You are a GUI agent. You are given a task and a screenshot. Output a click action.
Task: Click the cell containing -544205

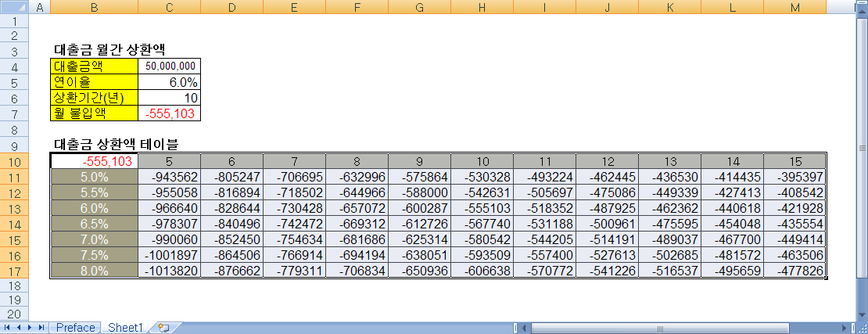point(545,240)
